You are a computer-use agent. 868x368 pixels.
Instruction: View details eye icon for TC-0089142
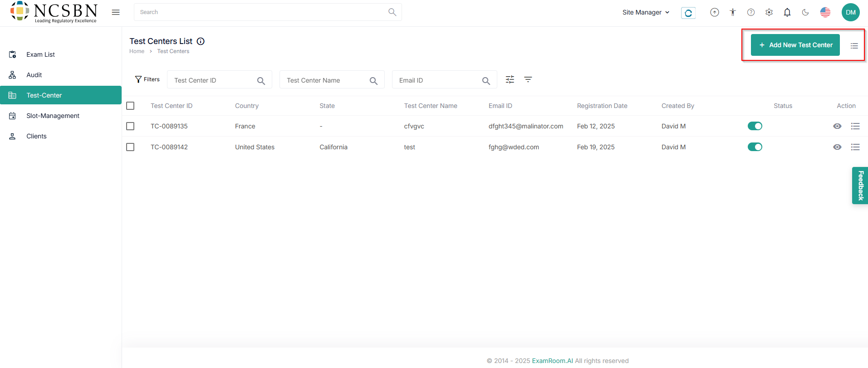(837, 147)
